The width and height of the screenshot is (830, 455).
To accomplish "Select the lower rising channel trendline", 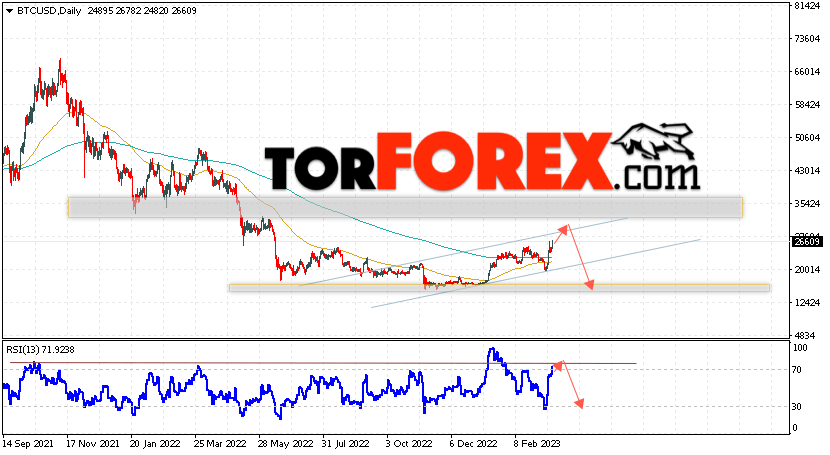I will [535, 274].
